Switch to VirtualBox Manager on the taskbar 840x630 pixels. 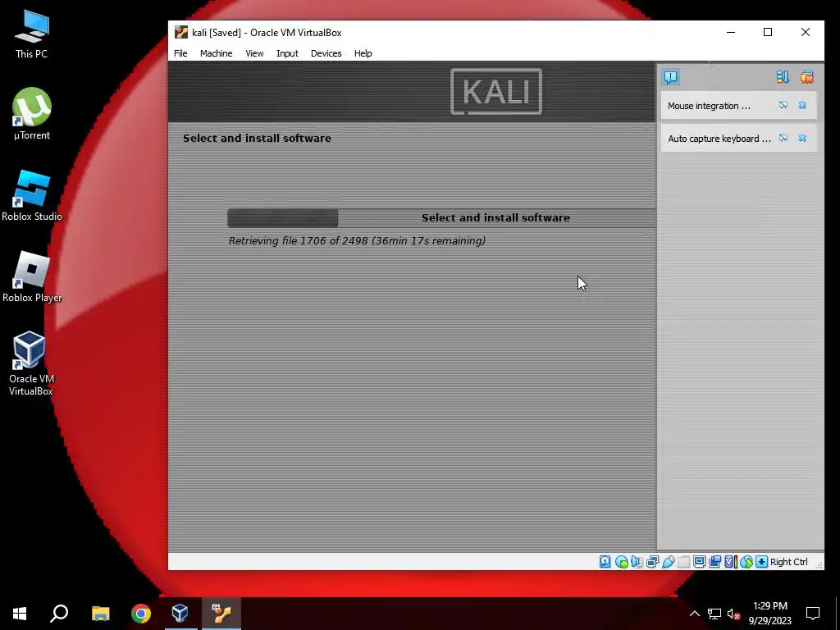pyautogui.click(x=180, y=614)
